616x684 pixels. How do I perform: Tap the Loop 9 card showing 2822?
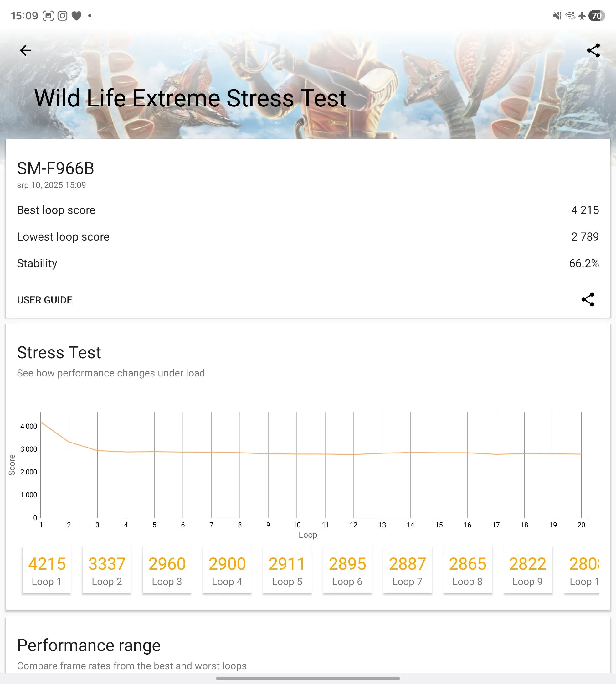coord(527,570)
